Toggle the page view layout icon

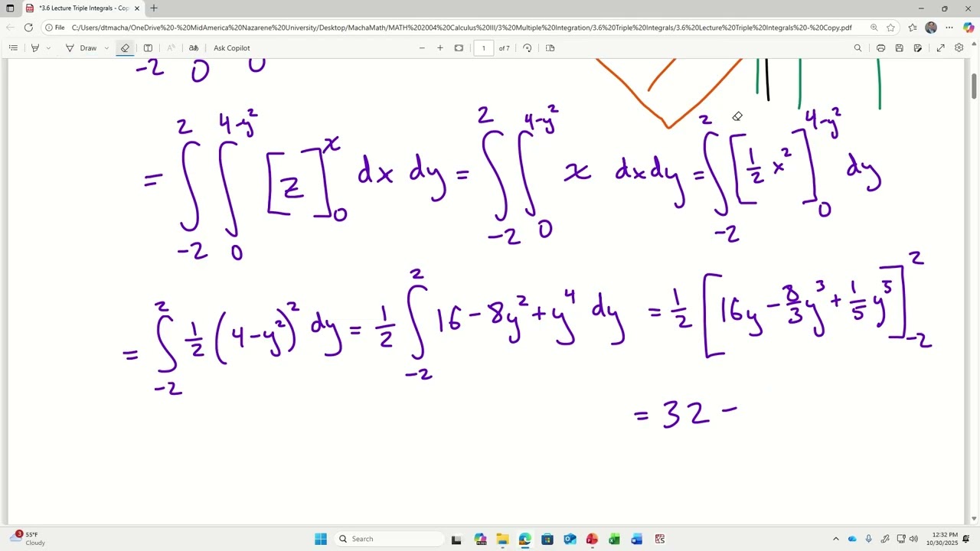pos(148,47)
